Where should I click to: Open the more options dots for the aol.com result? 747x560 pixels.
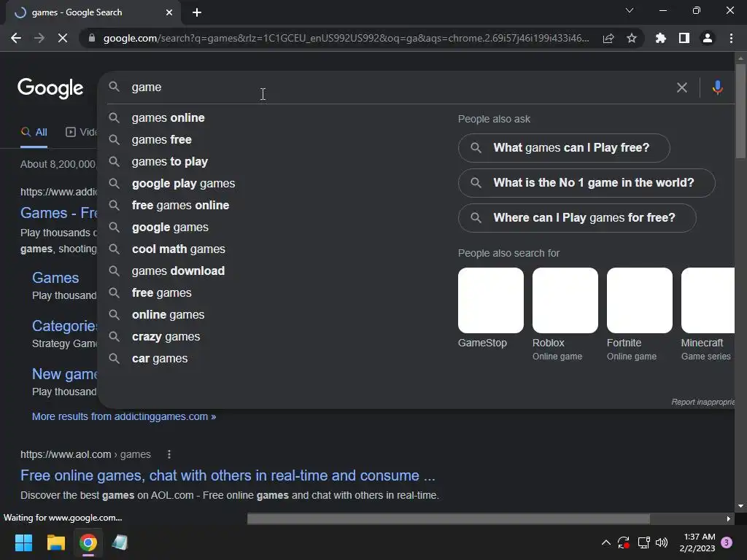(169, 454)
